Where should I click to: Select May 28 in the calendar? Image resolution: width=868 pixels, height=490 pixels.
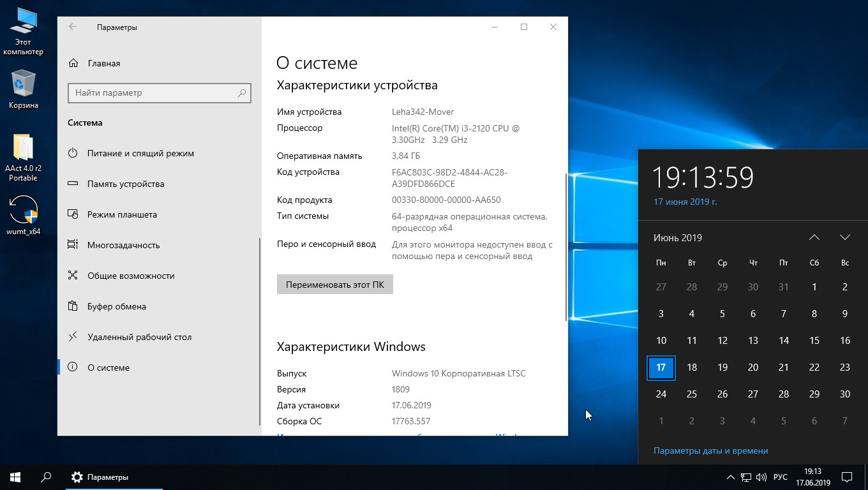click(692, 287)
